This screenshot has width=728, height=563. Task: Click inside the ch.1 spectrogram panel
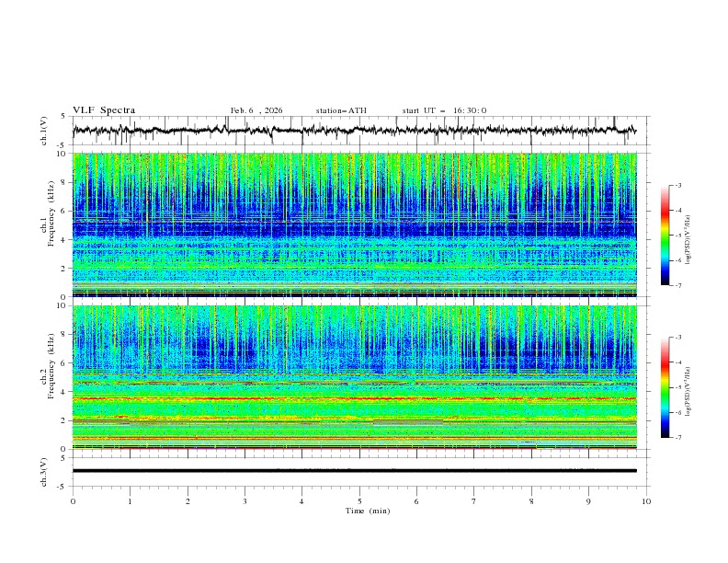pyautogui.click(x=354, y=224)
